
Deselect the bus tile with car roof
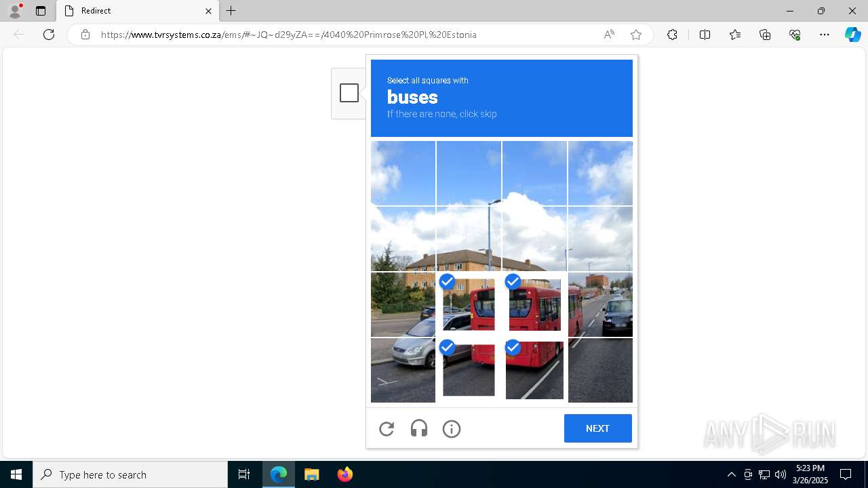click(x=469, y=304)
